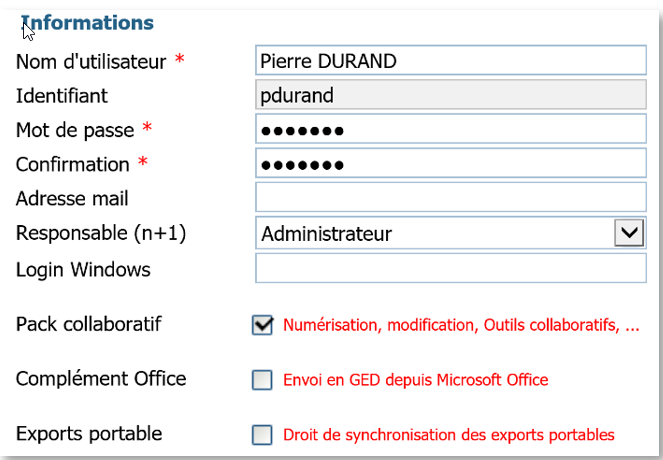The width and height of the screenshot is (663, 460).
Task: Click the 'Responsable (n+1)' label
Action: pyautogui.click(x=102, y=233)
